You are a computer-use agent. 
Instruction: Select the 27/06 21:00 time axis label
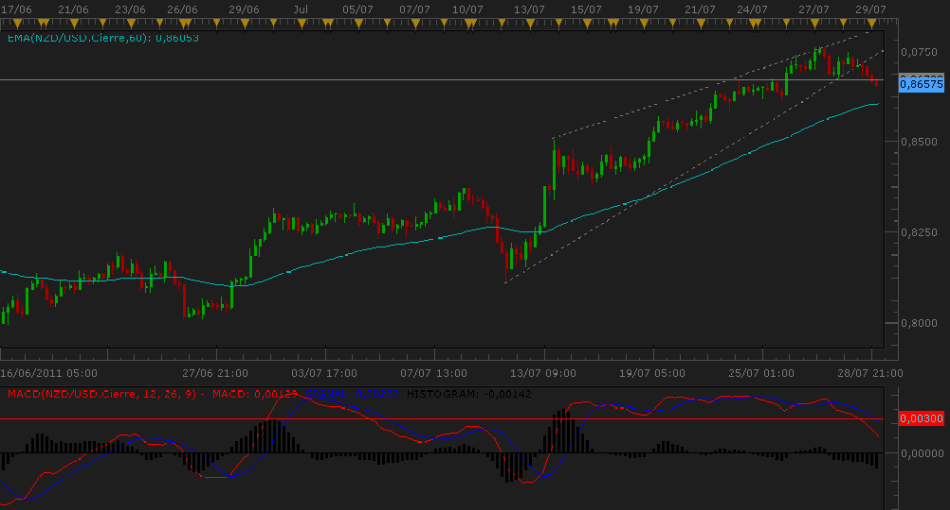point(218,371)
